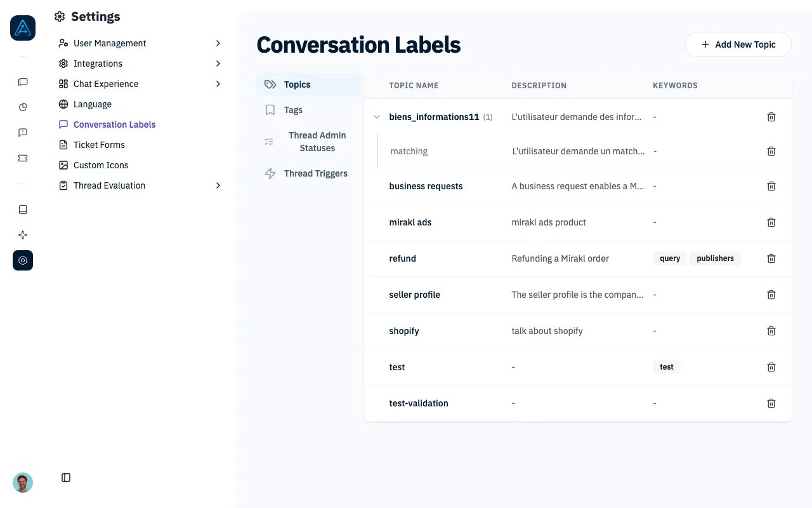Click the app logo at top left

click(x=23, y=28)
